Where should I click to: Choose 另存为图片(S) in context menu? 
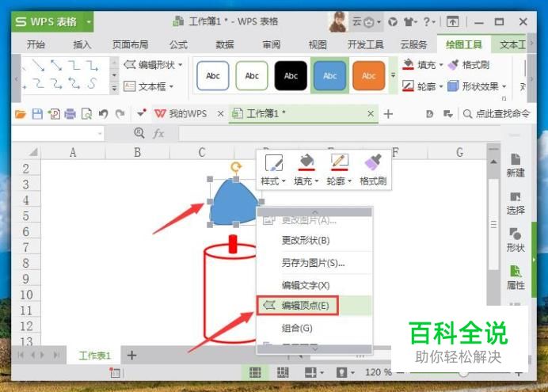(314, 263)
